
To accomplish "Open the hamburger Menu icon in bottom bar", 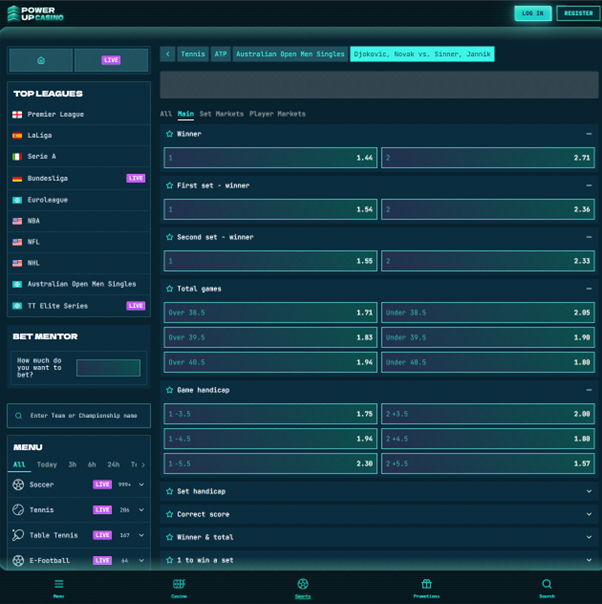I will 59,588.
